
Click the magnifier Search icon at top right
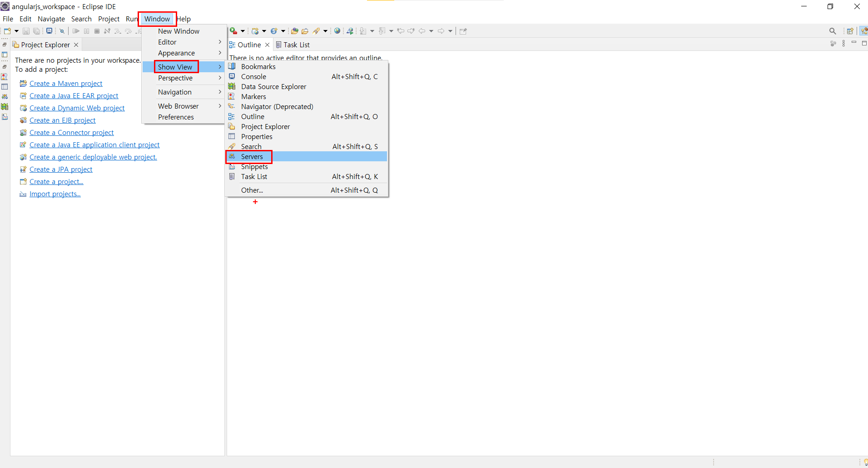tap(833, 31)
